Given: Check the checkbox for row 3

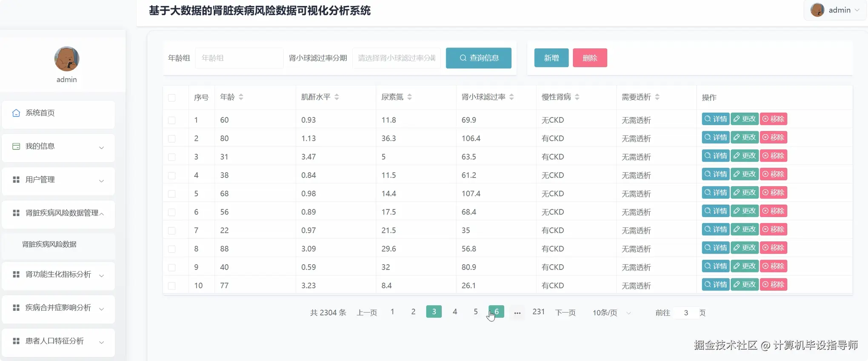Looking at the screenshot, I should click(172, 157).
